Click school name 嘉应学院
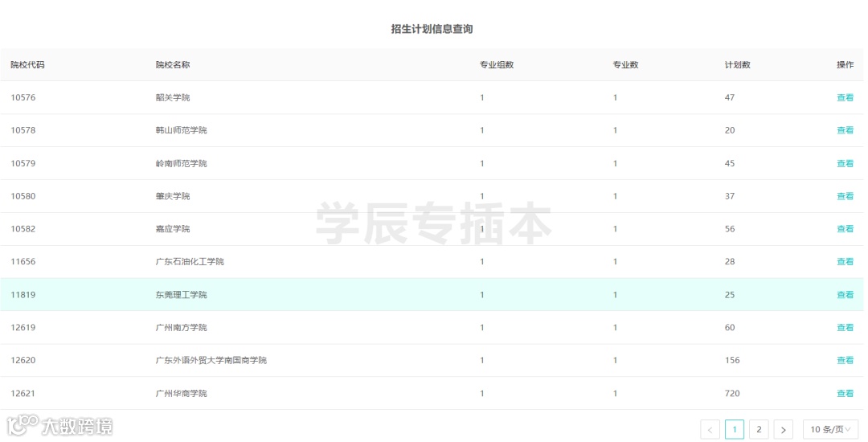This screenshot has width=868, height=442. pyautogui.click(x=173, y=228)
